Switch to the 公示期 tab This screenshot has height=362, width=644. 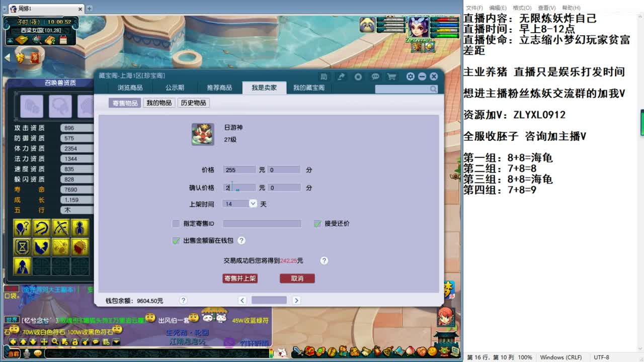[175, 88]
